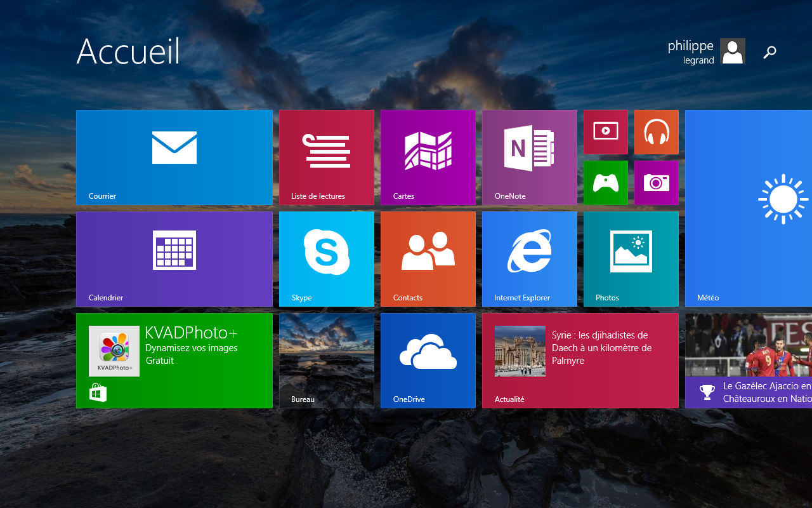Screen dimensions: 812x508
Task: Open the small Music headphones tile
Action: click(x=657, y=132)
